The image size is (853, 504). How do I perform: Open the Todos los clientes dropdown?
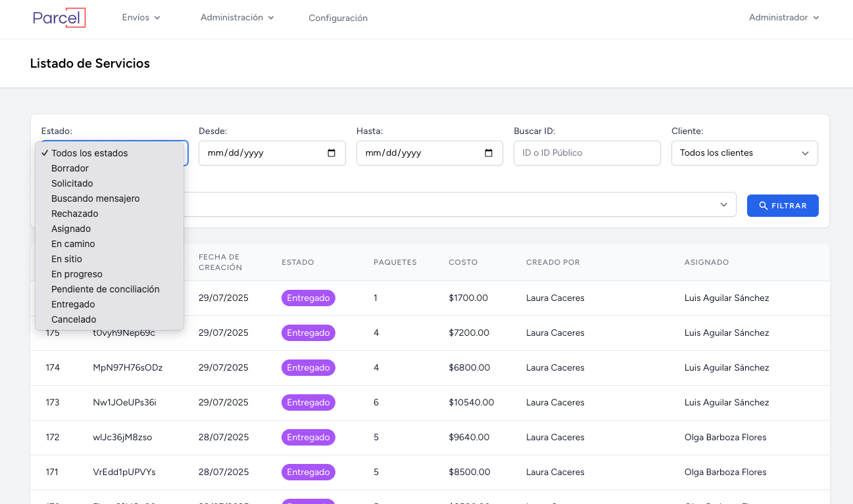[744, 153]
